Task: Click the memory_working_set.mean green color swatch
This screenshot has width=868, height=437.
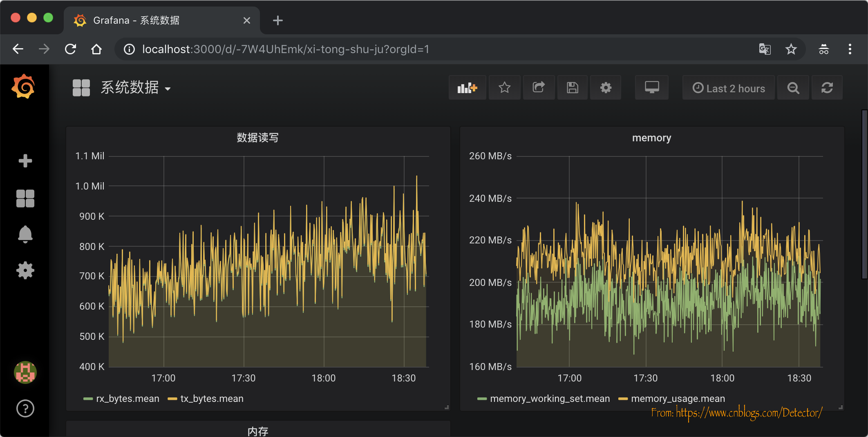Action: (x=482, y=399)
